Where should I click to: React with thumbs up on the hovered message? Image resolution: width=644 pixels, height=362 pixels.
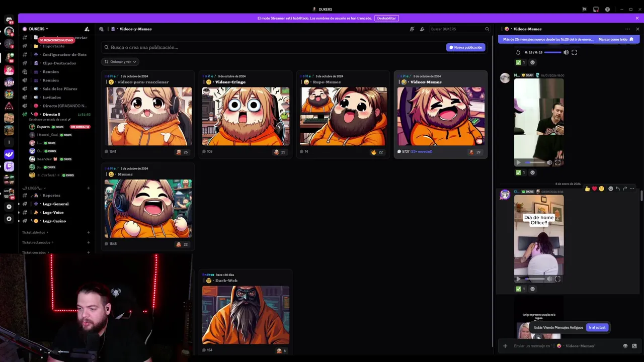pyautogui.click(x=587, y=189)
